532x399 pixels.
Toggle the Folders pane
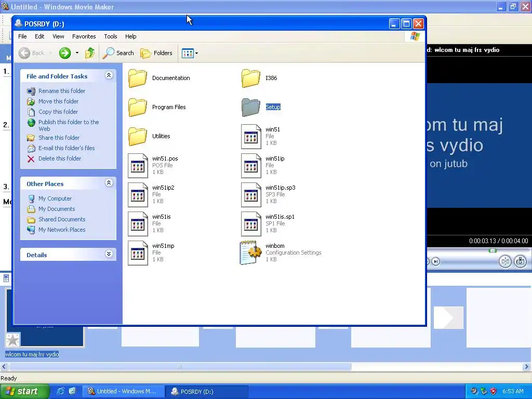(x=156, y=53)
